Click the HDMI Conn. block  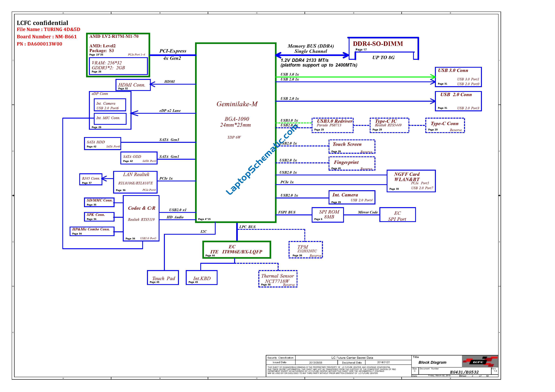point(133,85)
